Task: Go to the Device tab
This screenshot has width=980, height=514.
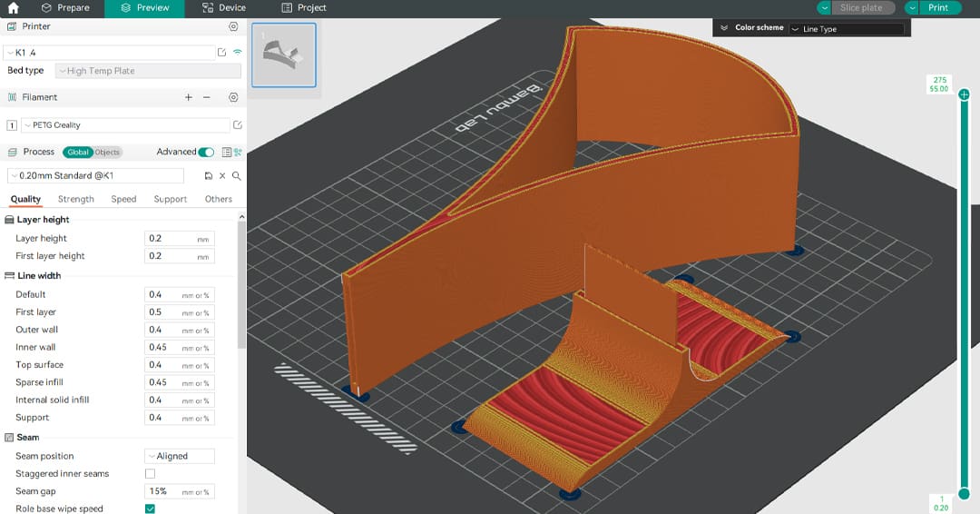Action: coord(223,8)
